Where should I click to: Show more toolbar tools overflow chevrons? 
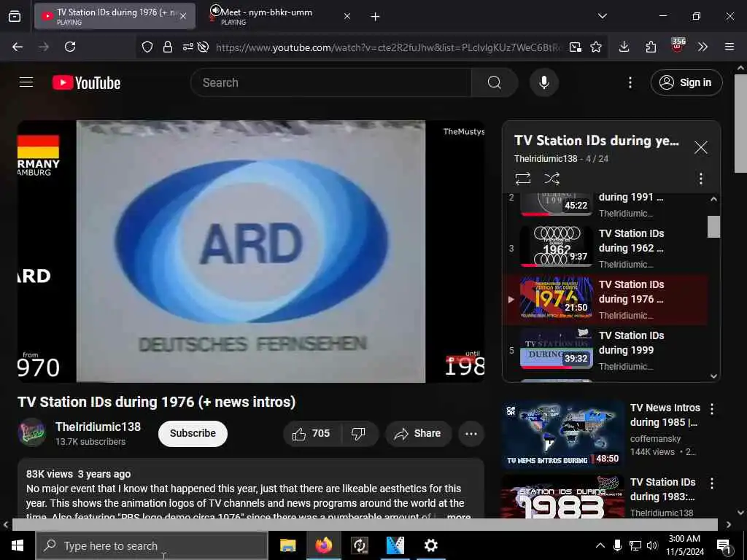[x=703, y=47]
